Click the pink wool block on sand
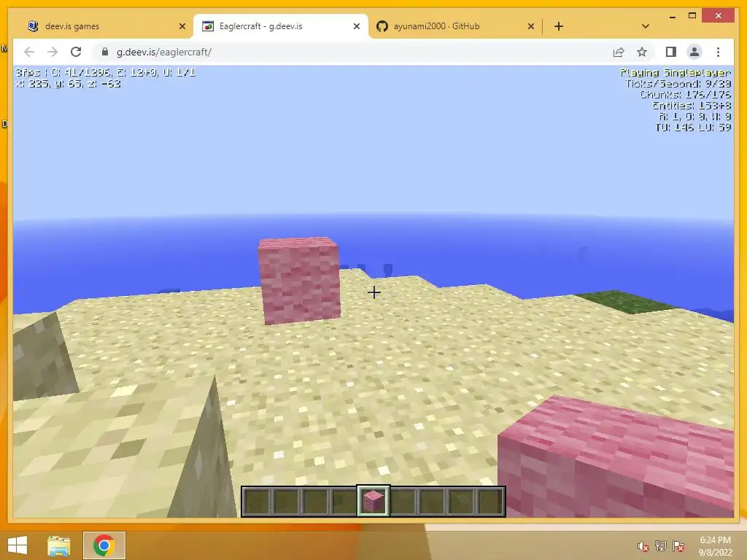The width and height of the screenshot is (747, 560). (x=299, y=281)
